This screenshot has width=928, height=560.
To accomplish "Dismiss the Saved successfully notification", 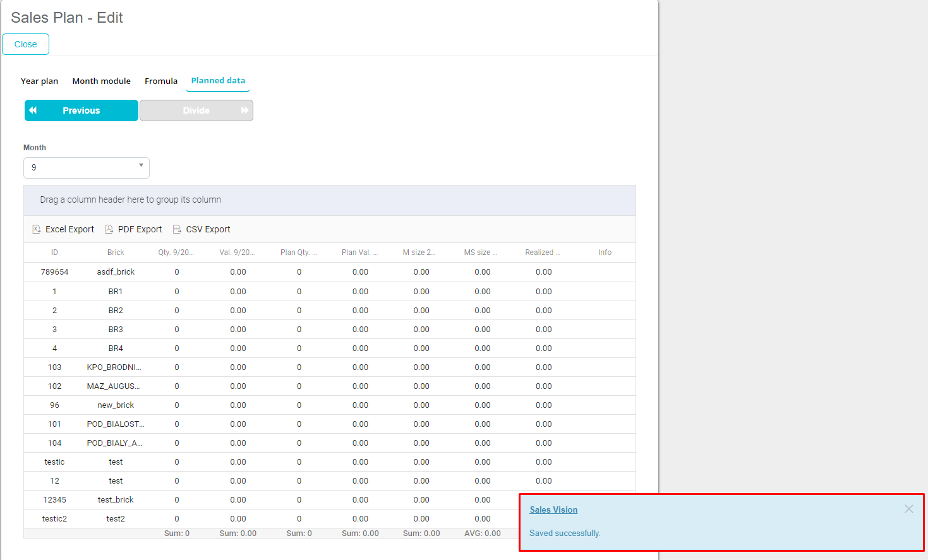I will pyautogui.click(x=908, y=509).
